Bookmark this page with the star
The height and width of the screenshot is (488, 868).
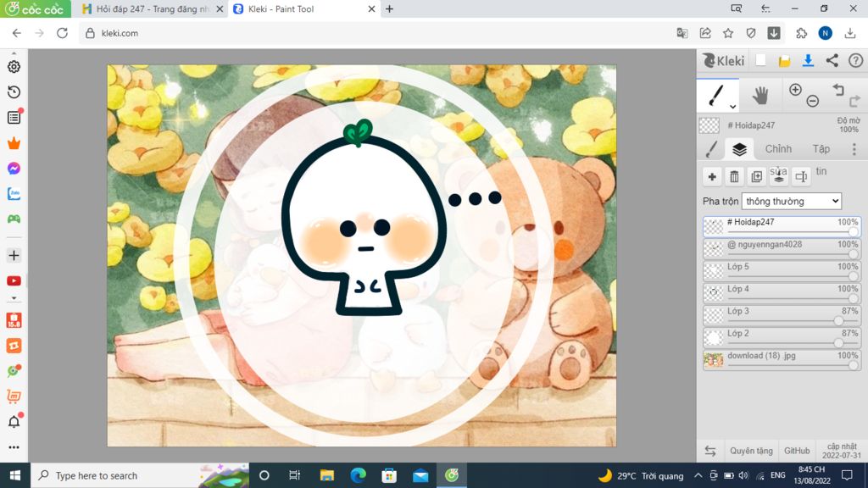tap(728, 33)
